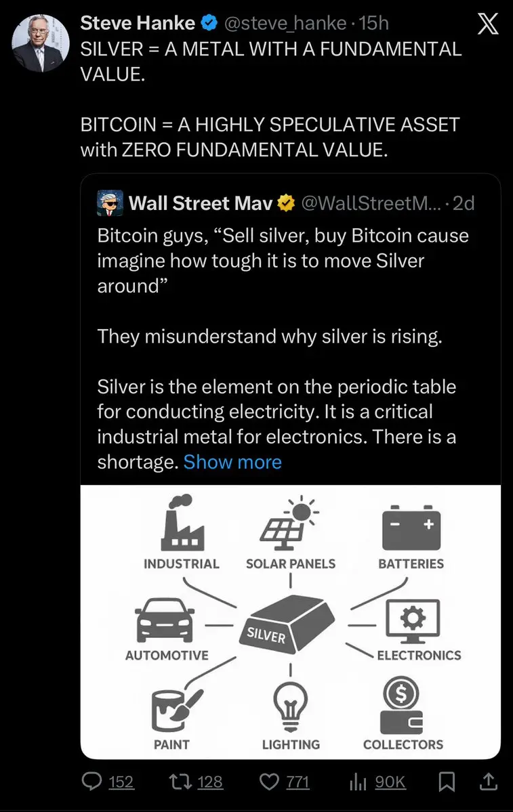
Task: Click Wall Street Mav account name
Action: 200,202
